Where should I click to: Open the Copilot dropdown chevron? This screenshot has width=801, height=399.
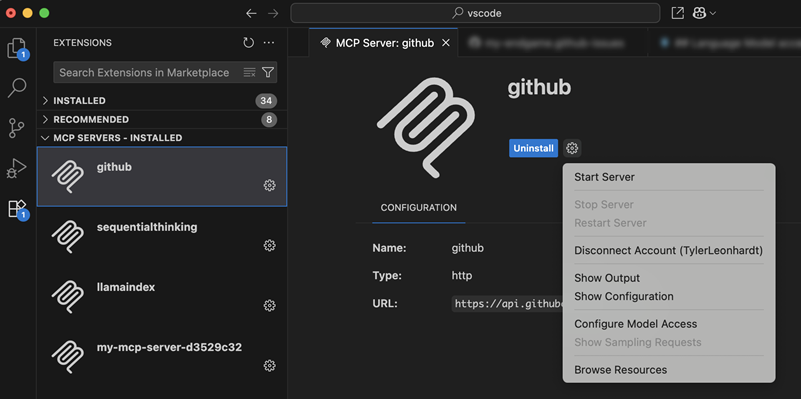[x=713, y=13]
